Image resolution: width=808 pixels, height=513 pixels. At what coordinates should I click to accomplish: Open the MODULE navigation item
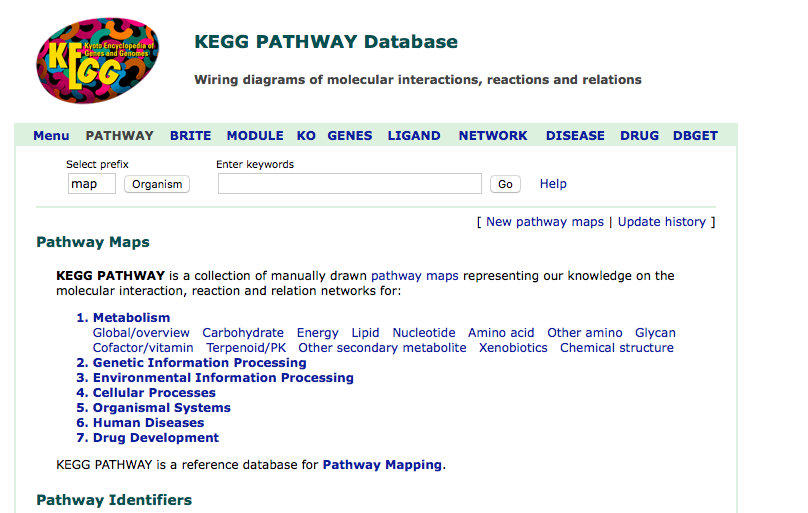pyautogui.click(x=255, y=136)
